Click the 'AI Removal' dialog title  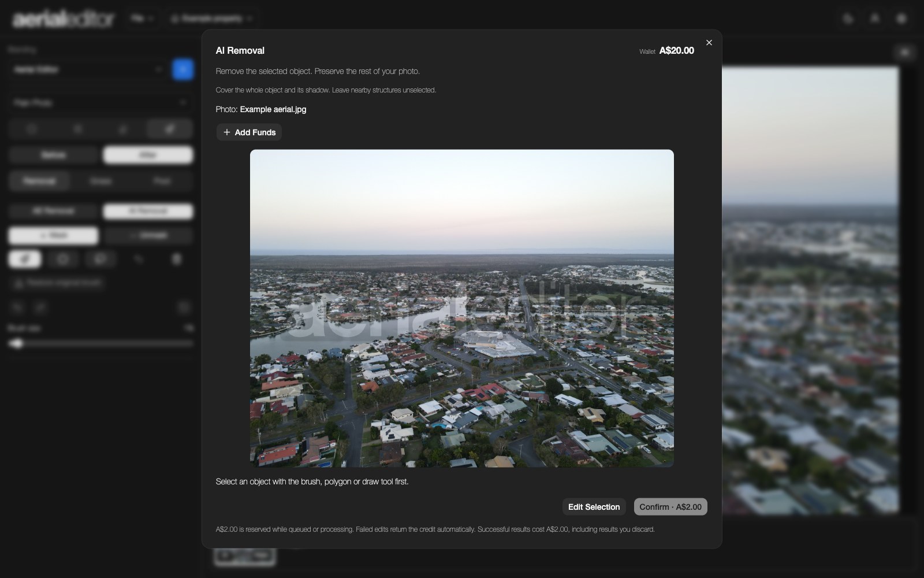click(240, 51)
